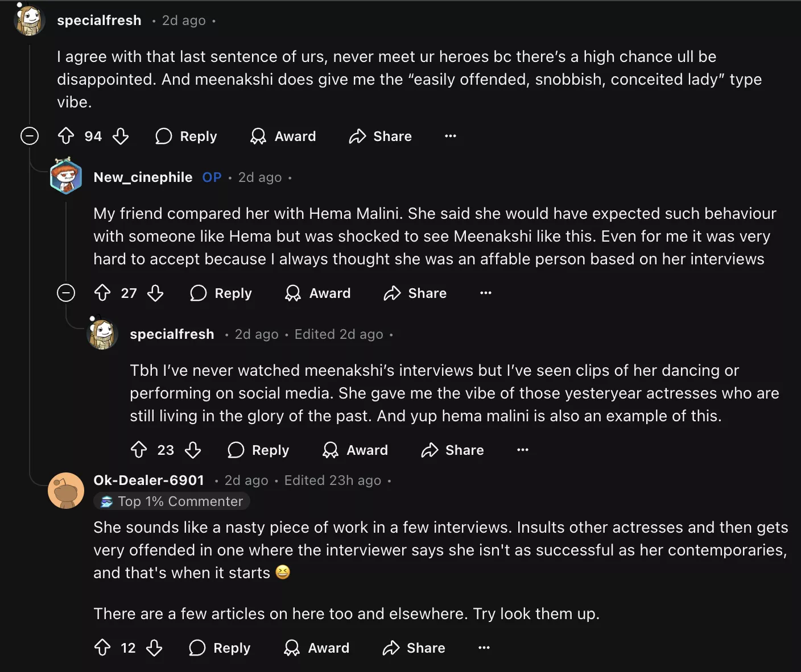The height and width of the screenshot is (672, 801).
Task: Upvote New_cinephile's comment with 27 points
Action: [102, 293]
